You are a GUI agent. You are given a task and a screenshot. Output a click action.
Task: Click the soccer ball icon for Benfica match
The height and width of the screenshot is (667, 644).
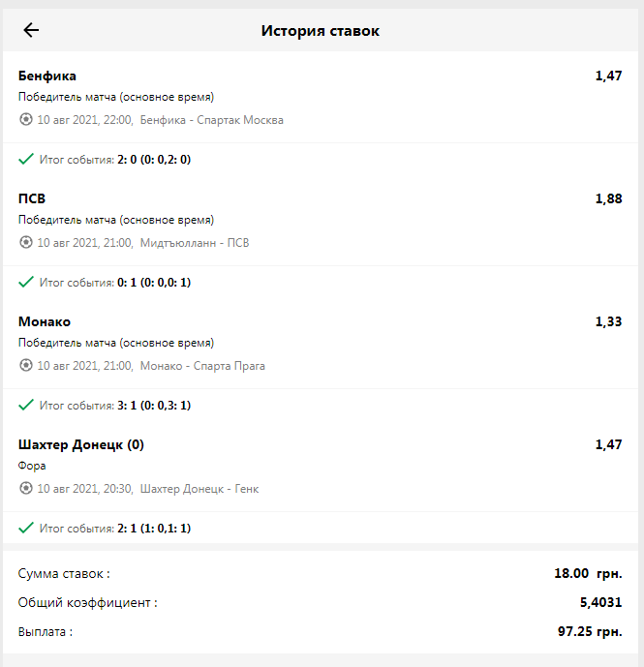(25, 119)
